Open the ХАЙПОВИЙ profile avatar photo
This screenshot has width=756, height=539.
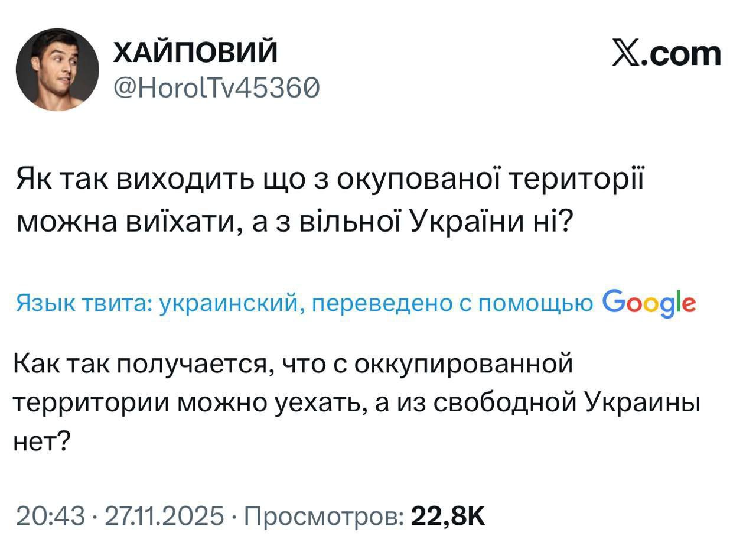tap(57, 70)
